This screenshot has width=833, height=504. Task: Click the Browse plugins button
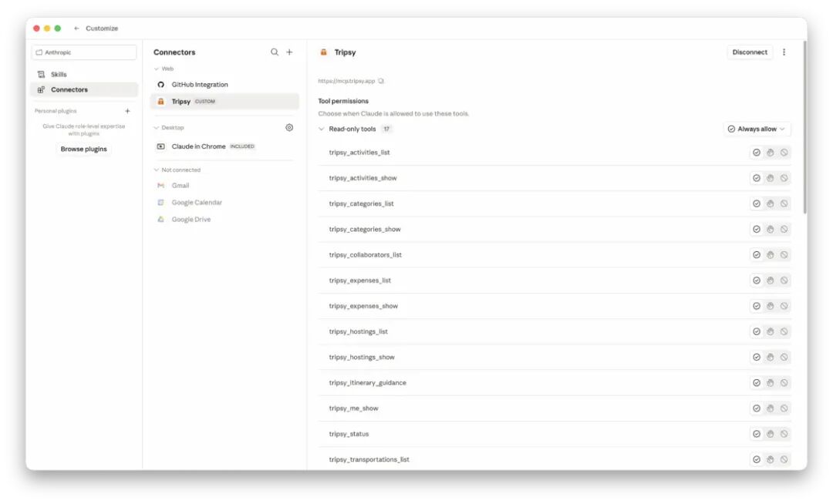(84, 149)
